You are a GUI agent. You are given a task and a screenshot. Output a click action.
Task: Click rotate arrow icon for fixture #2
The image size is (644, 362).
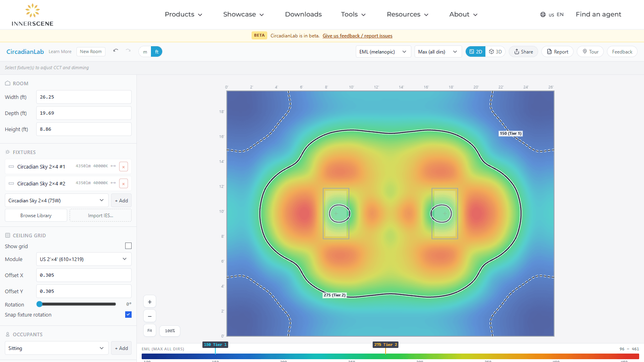tap(113, 183)
